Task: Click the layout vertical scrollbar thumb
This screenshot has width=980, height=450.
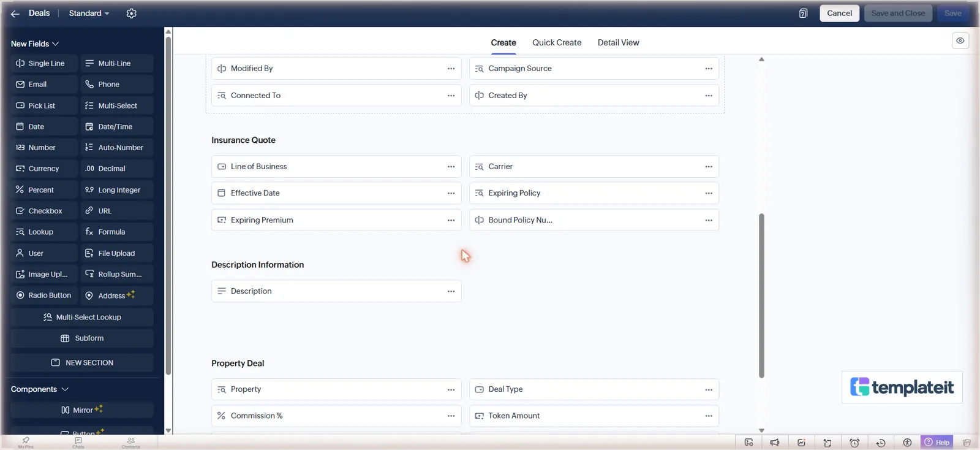Action: click(x=761, y=296)
